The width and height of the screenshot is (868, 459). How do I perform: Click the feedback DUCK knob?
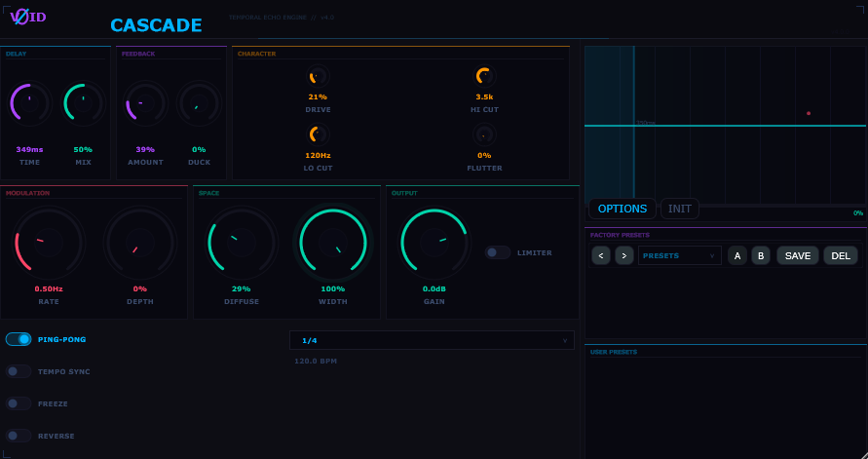pyautogui.click(x=199, y=103)
